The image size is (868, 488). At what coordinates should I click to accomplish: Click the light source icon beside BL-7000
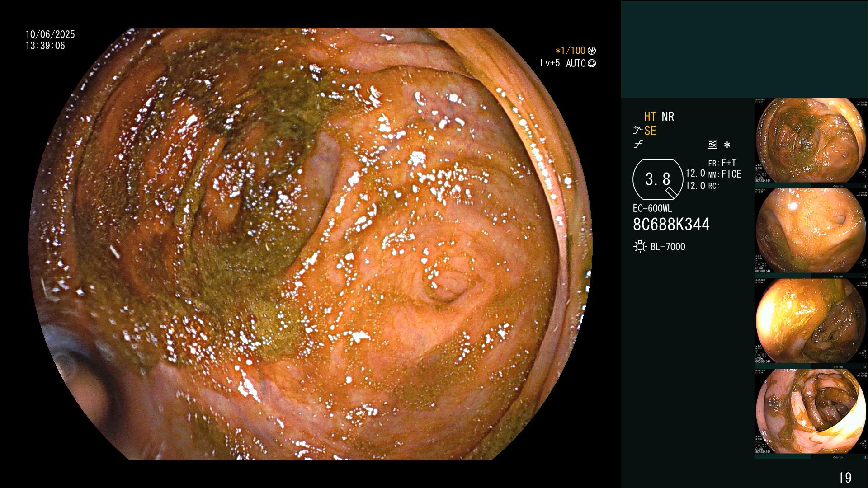click(640, 247)
